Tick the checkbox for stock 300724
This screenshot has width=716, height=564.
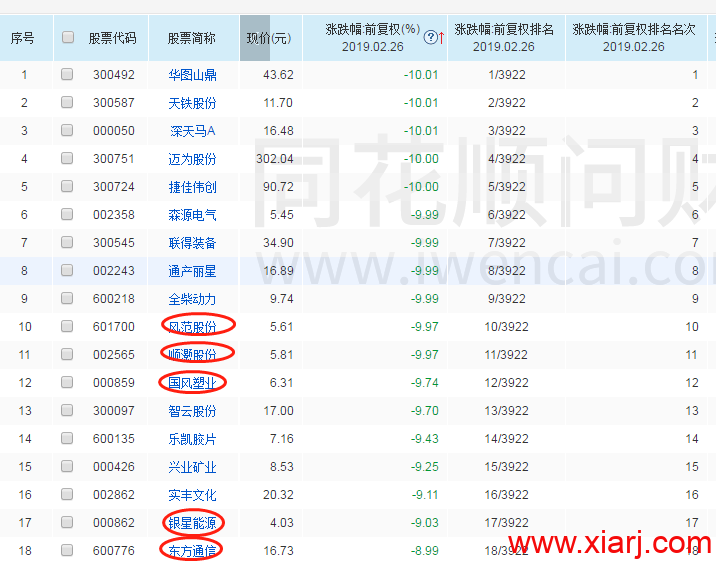click(67, 186)
